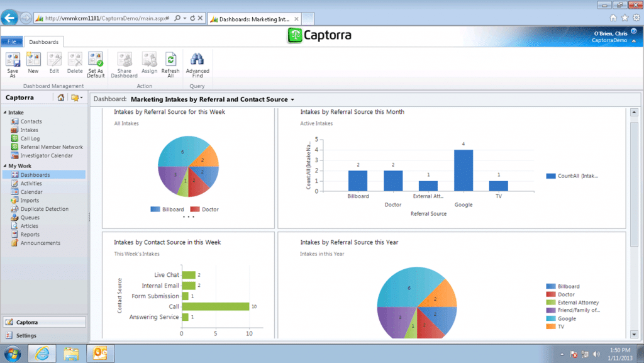Open Reports in the sidebar
The width and height of the screenshot is (644, 363).
point(30,235)
